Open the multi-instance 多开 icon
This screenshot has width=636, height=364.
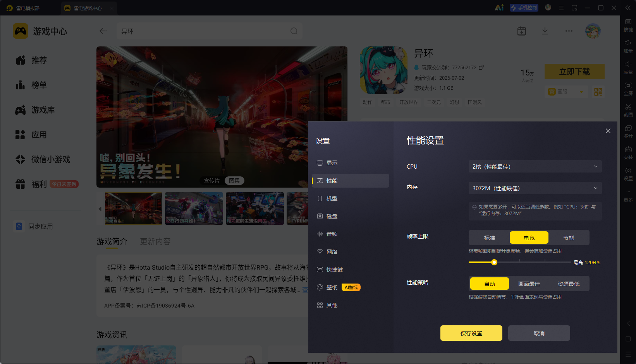pos(628,128)
